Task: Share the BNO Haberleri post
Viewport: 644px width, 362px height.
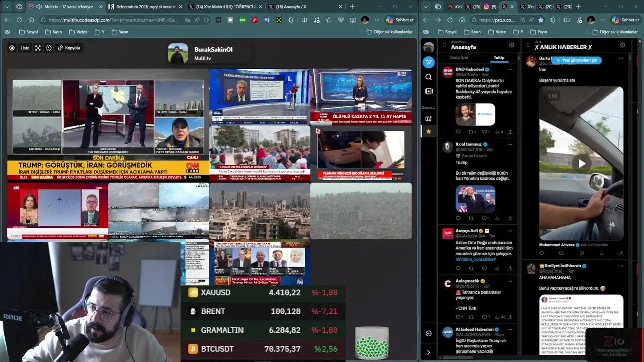Action: (510, 132)
